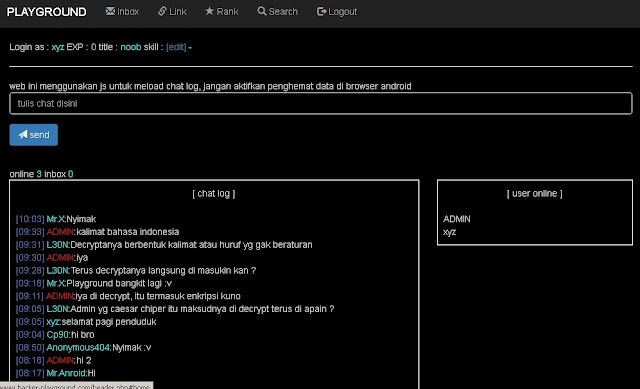640x389 pixels.
Task: Click the [edit] skill link
Action: 176,47
